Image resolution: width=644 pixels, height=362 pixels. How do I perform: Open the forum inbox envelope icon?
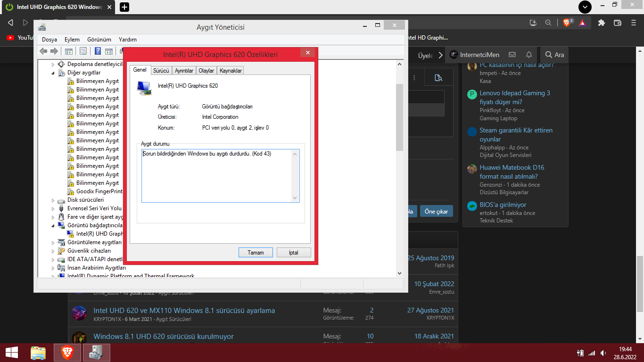(512, 55)
